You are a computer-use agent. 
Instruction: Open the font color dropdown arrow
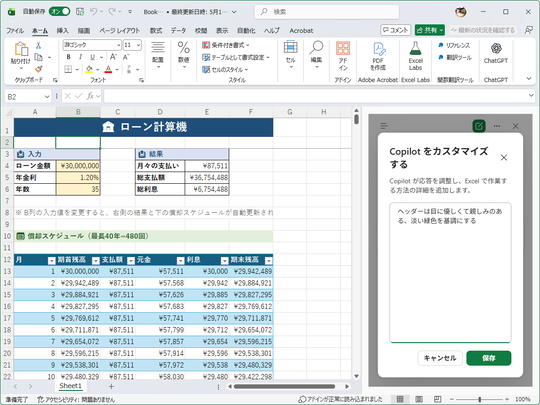coord(117,70)
